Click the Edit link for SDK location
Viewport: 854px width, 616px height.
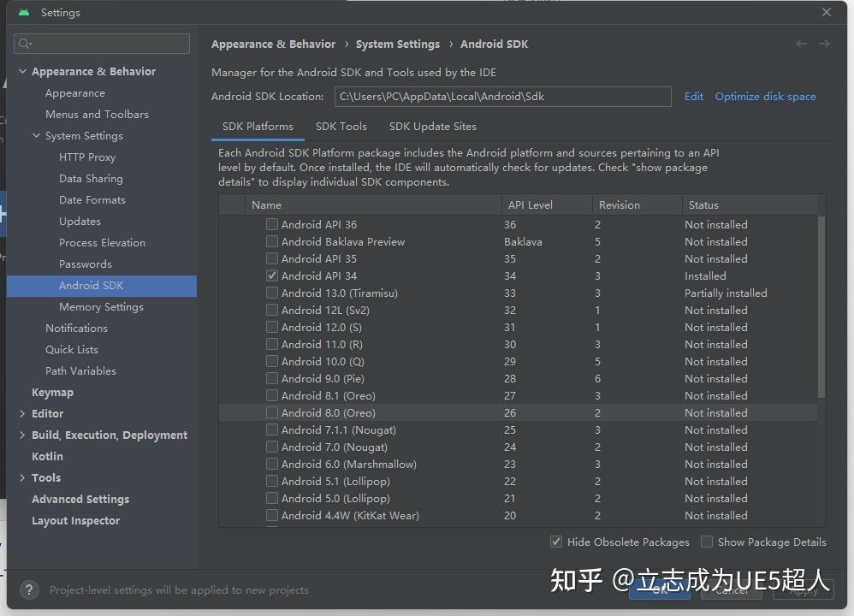693,96
